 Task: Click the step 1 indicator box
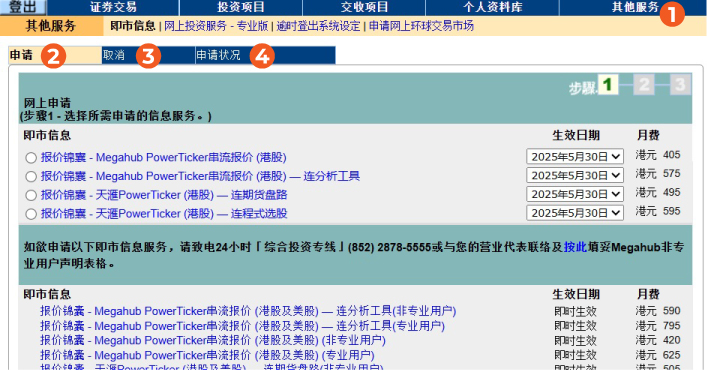point(608,84)
